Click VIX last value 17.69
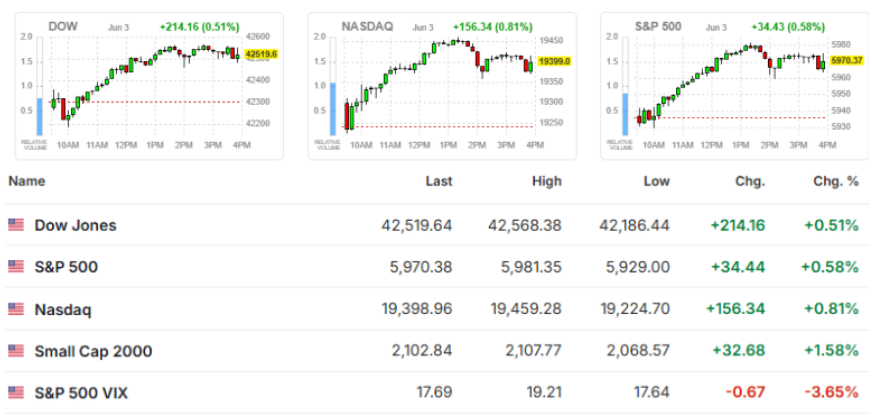This screenshot has height=418, width=872. coord(434,393)
